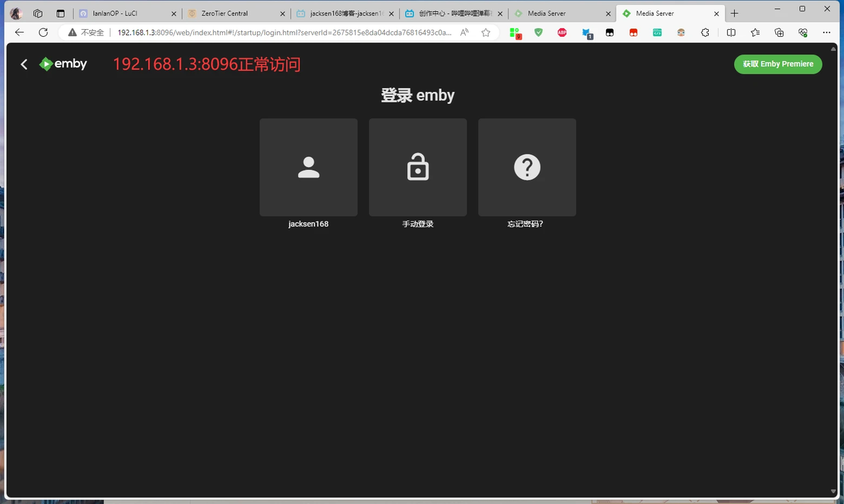Click the emby logo in header
Viewport: 844px width, 504px height.
point(63,64)
